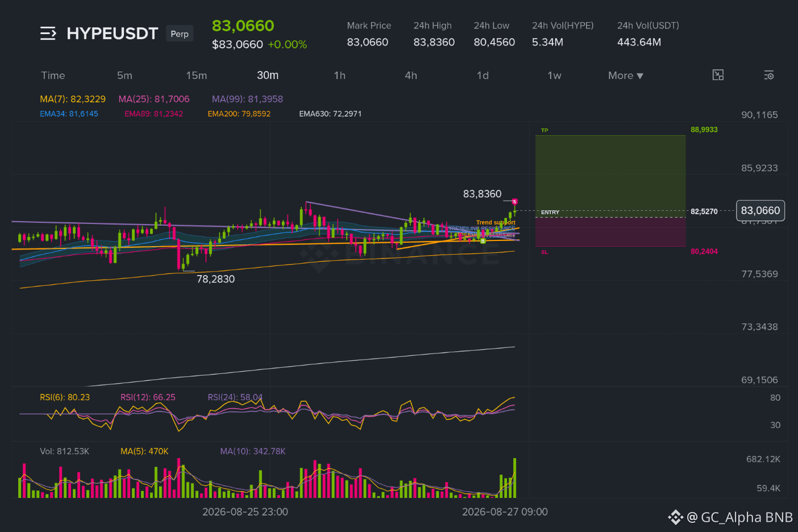Click the 59.4K volume axis label
Screen dimensions: 798x532
click(x=768, y=488)
